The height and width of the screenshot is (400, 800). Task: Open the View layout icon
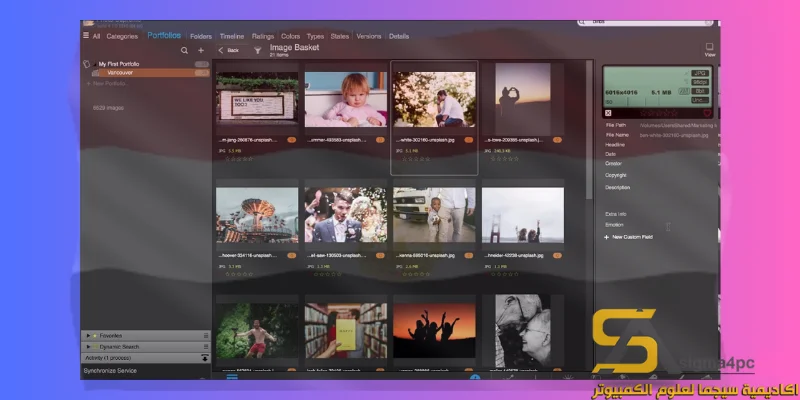click(x=710, y=49)
